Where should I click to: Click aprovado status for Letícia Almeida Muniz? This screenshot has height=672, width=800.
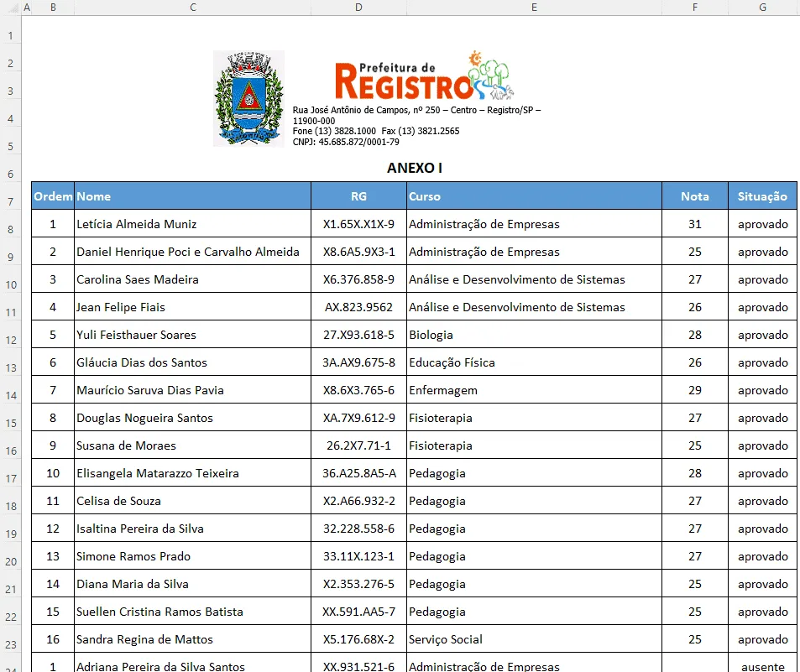pos(763,224)
